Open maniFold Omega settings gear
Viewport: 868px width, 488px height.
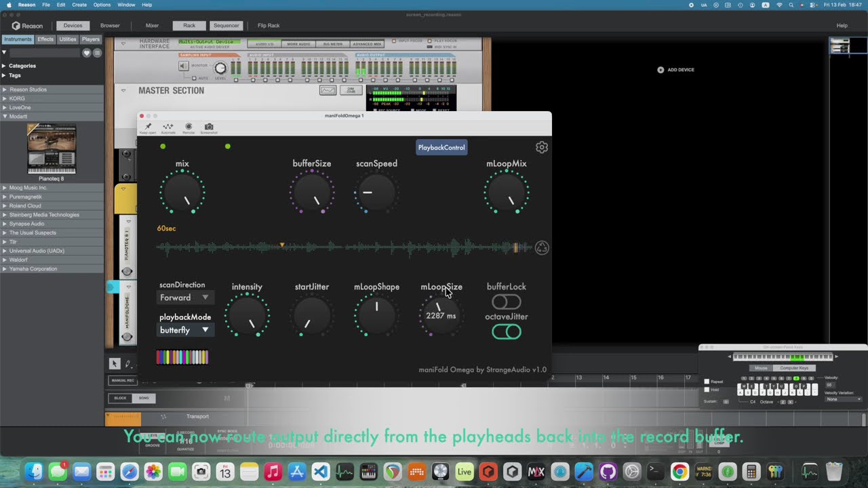tap(542, 148)
